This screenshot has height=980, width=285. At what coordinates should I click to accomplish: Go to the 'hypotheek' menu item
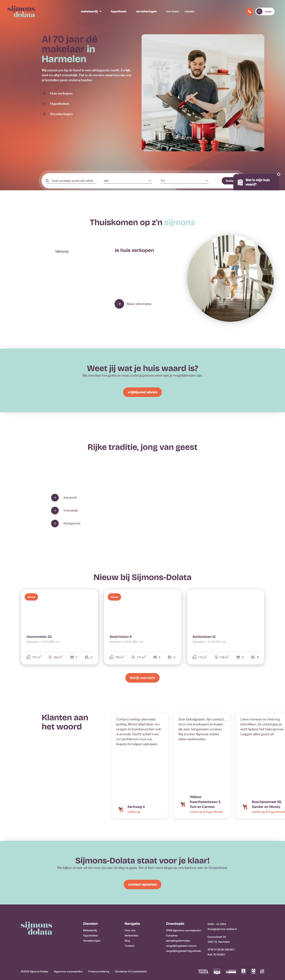tap(119, 11)
